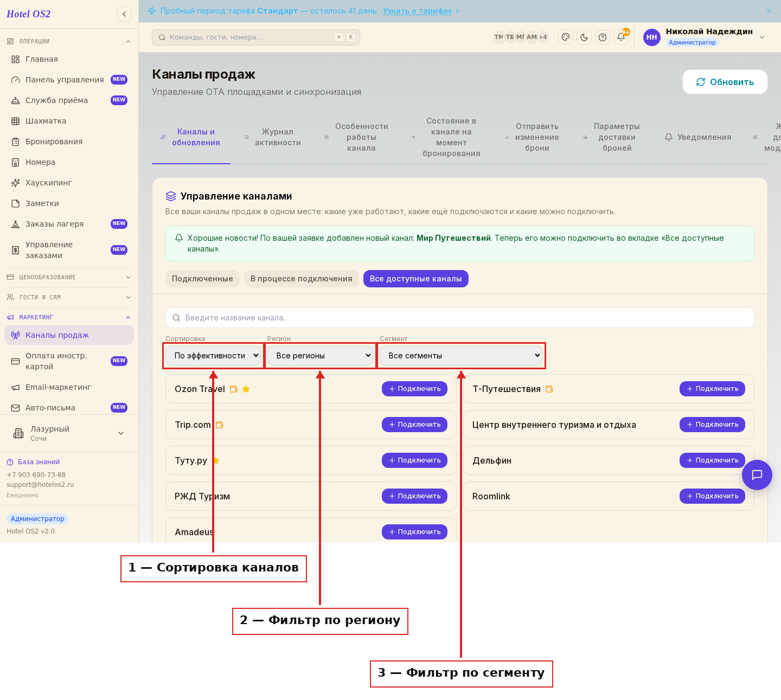Open the Уведомления tab
This screenshot has width=781, height=700.
click(x=698, y=137)
